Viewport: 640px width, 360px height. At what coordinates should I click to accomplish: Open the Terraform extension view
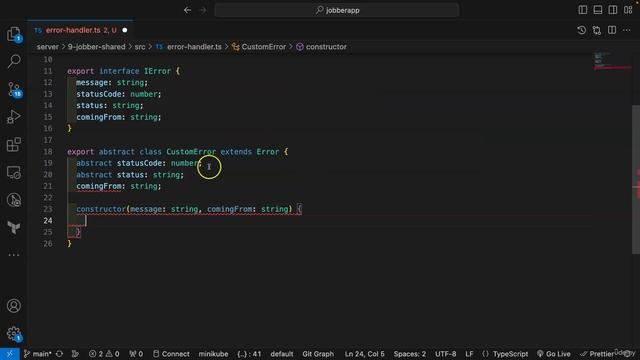point(14,227)
